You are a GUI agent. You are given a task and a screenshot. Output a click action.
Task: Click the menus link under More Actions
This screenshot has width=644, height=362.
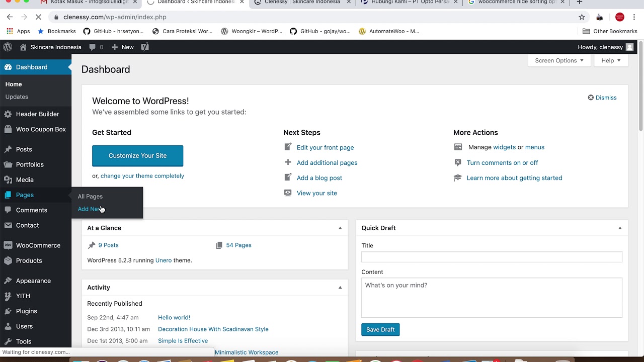click(535, 147)
